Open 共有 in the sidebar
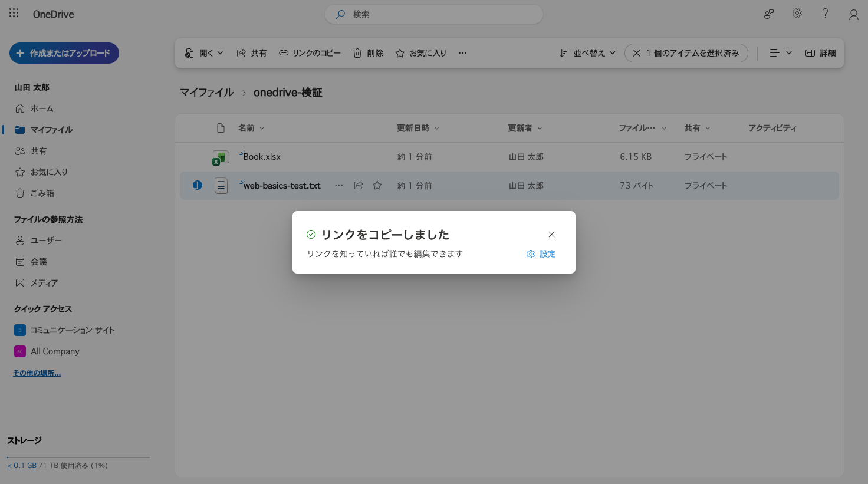This screenshot has width=868, height=484. (x=31, y=151)
